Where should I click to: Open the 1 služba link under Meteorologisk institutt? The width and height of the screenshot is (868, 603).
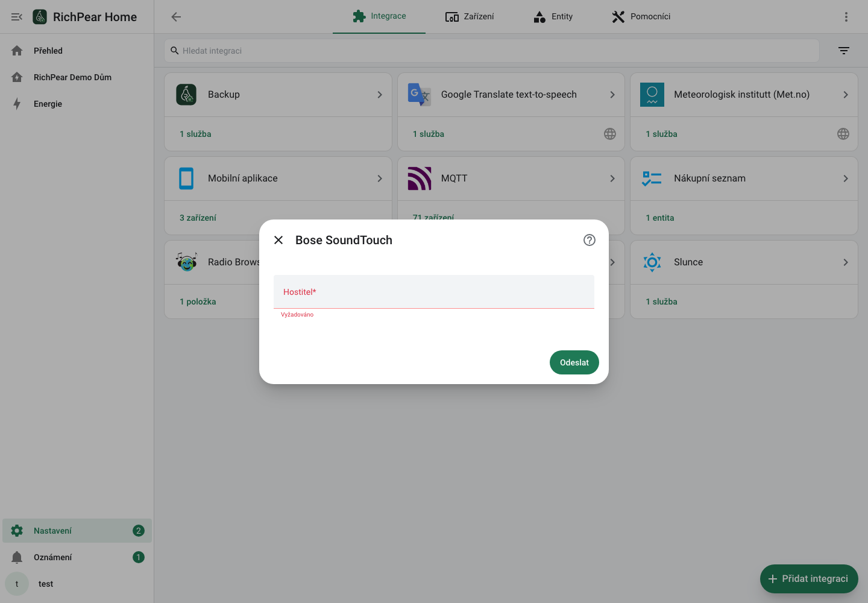click(661, 134)
